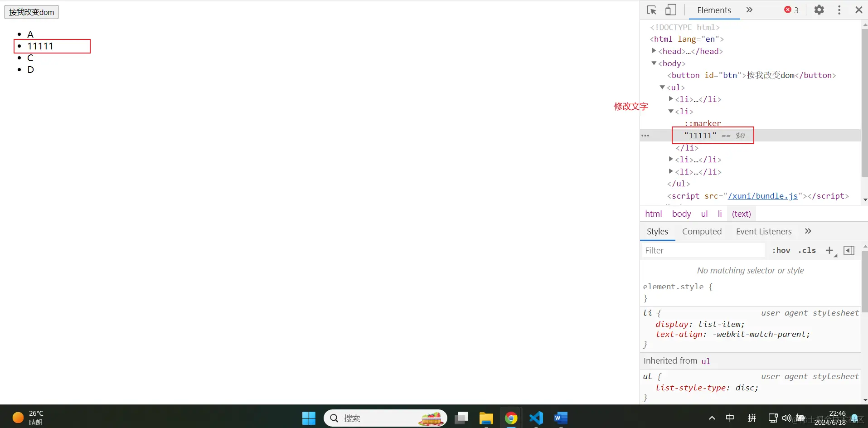Click the 按我改变dom button on the page

[31, 12]
